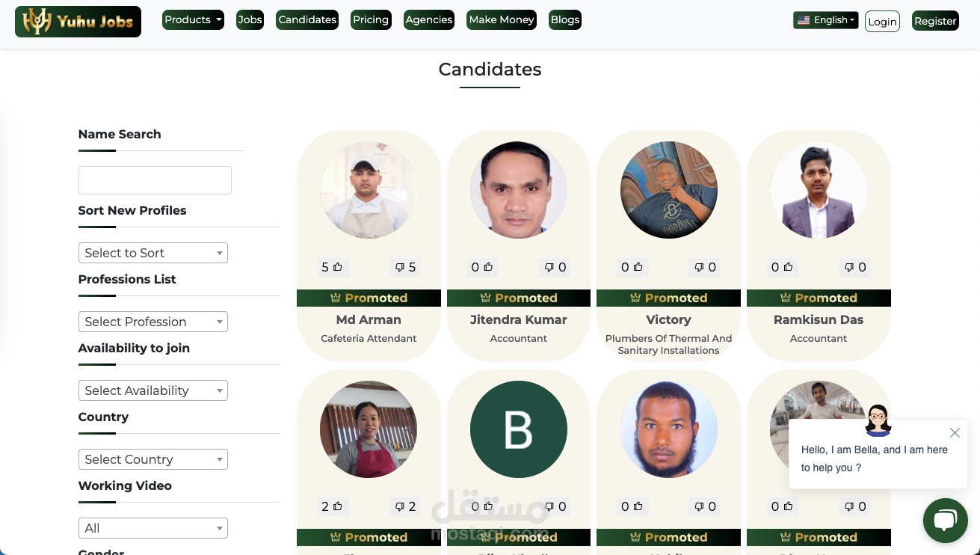Change language via English selector

tap(825, 20)
